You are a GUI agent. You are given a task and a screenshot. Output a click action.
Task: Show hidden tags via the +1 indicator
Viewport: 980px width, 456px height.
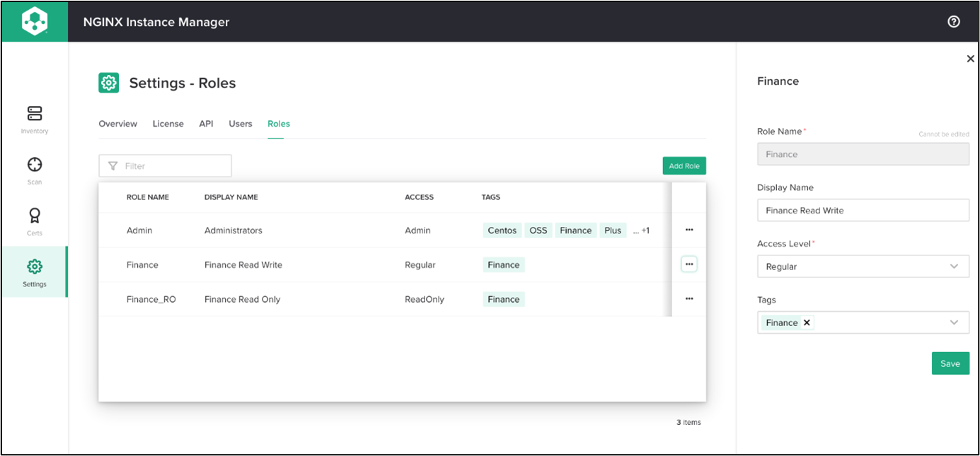641,230
